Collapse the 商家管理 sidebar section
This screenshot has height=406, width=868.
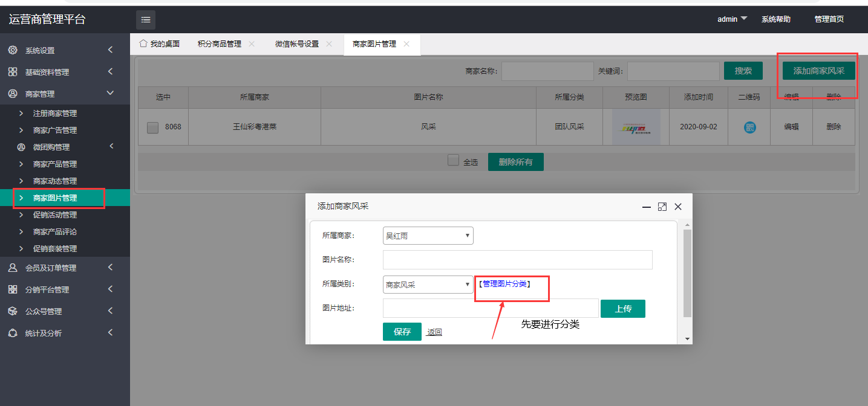[110, 93]
